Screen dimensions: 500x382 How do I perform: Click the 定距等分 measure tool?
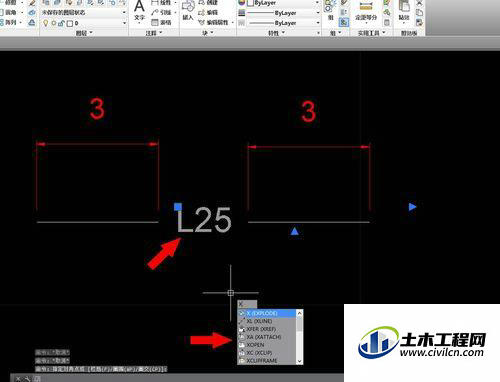366,11
